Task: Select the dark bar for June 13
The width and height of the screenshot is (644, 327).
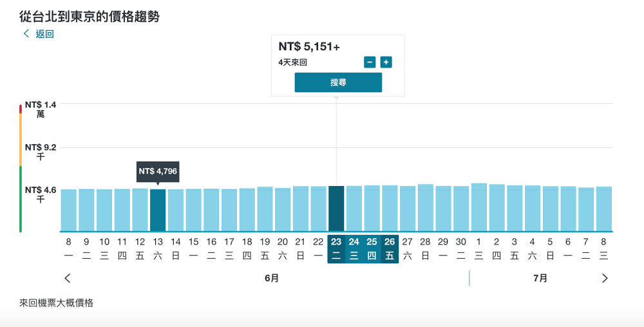Action: [x=158, y=210]
